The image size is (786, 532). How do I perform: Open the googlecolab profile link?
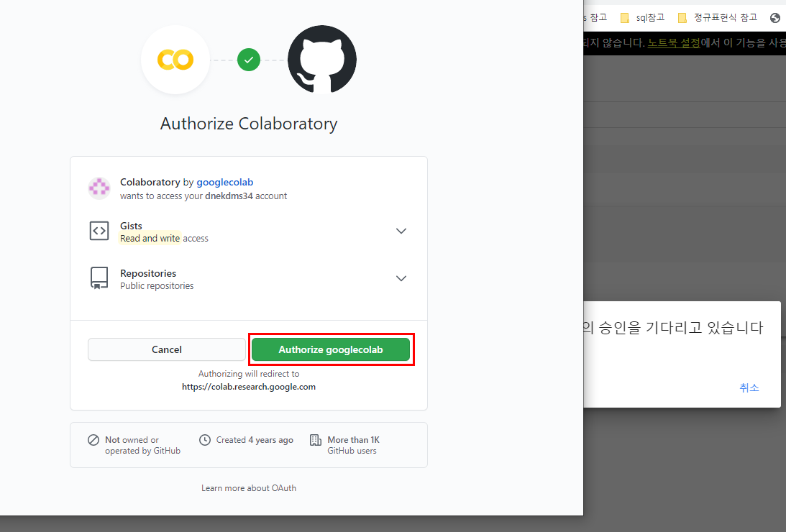pyautogui.click(x=224, y=182)
